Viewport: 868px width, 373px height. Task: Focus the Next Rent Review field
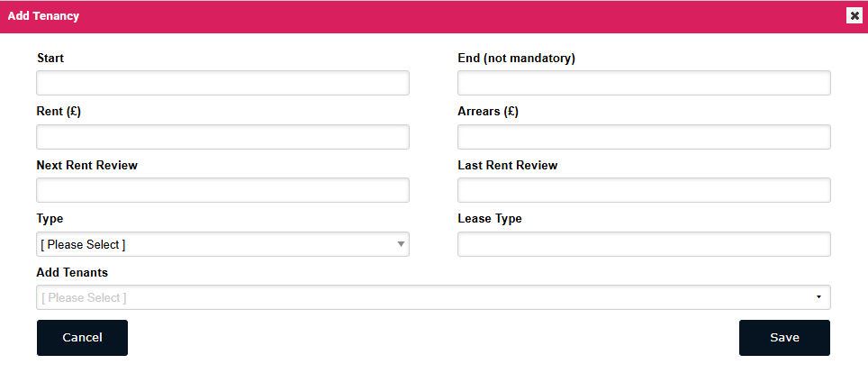(222, 190)
